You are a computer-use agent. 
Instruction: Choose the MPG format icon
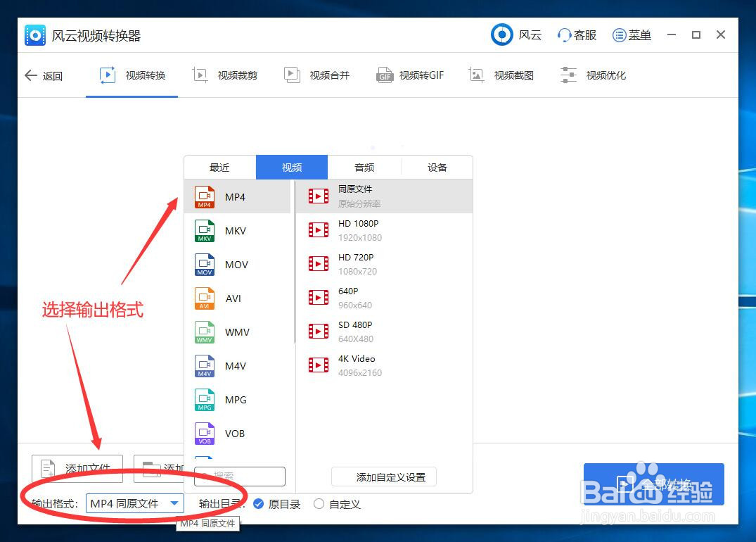[205, 400]
